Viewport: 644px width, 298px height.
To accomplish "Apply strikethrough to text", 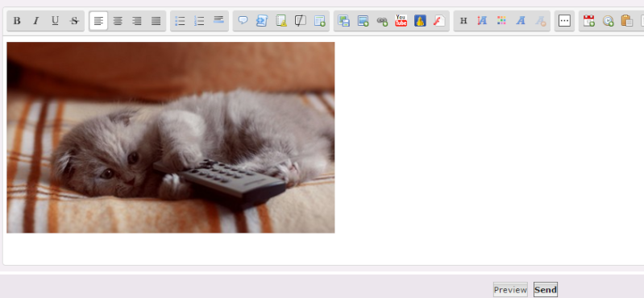I will (74, 21).
